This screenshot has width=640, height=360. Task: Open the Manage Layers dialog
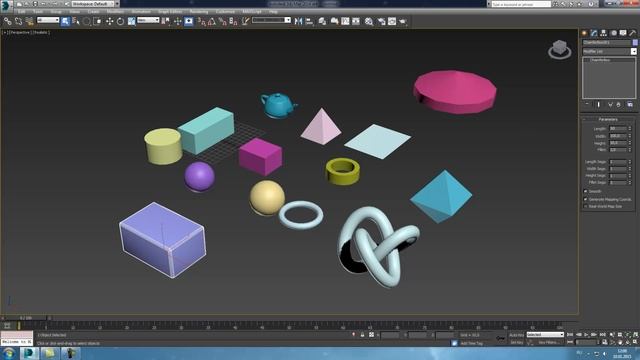pos(322,21)
